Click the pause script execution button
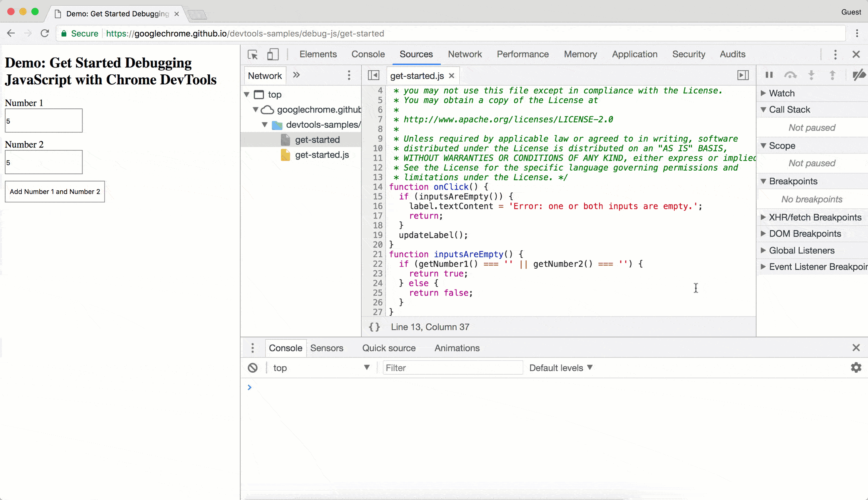The width and height of the screenshot is (868, 500). point(769,75)
